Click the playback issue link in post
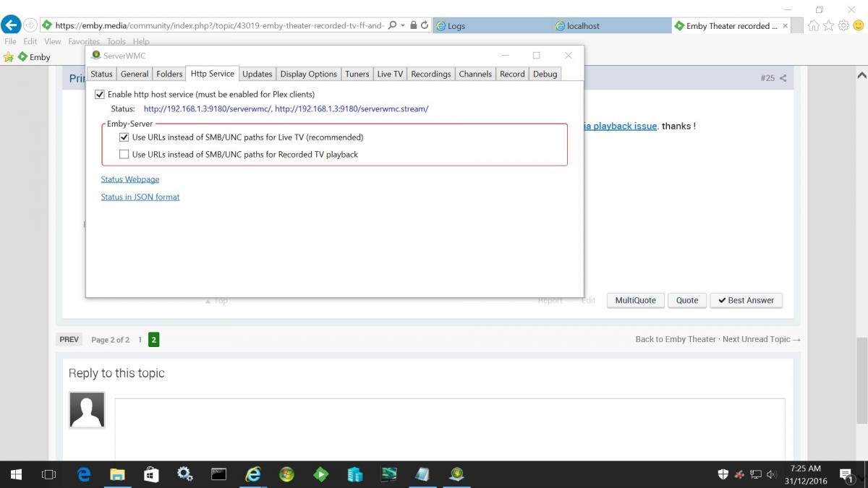868x488 pixels. point(621,126)
